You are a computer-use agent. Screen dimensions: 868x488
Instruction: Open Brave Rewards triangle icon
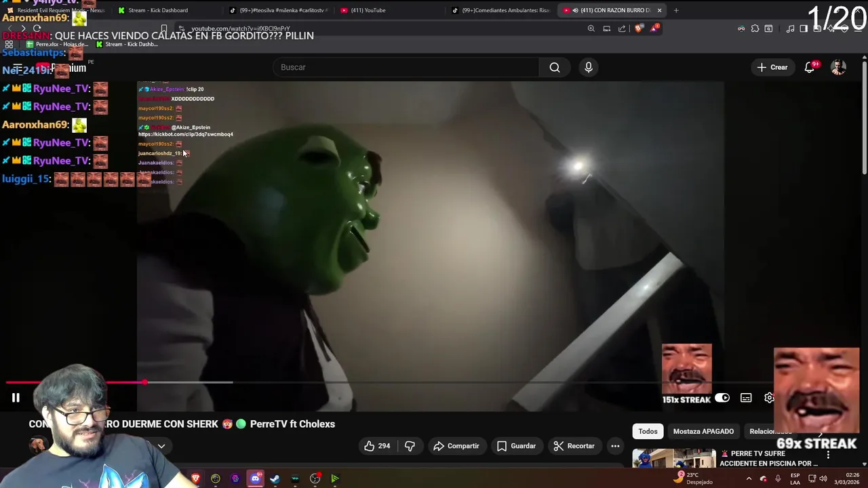pos(654,28)
